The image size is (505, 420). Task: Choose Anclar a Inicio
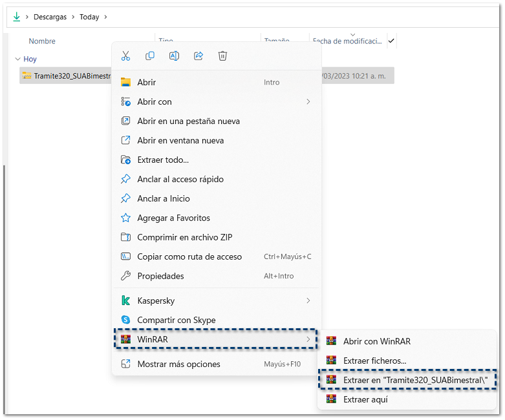[217, 198]
